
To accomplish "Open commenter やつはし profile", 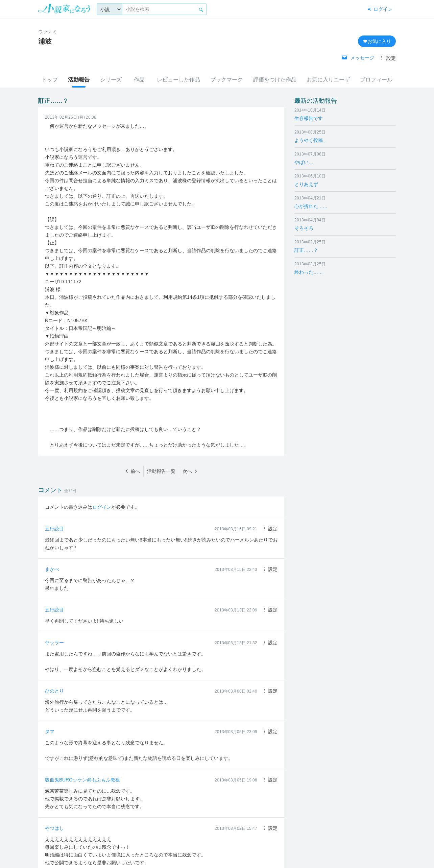I will click(54, 828).
